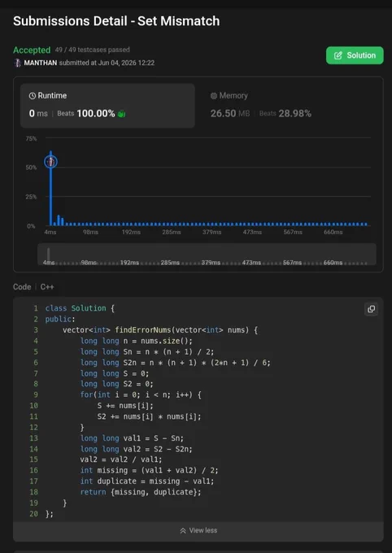The height and width of the screenshot is (553, 392).
Task: Click the pencil icon in Solution button
Action: tap(338, 55)
